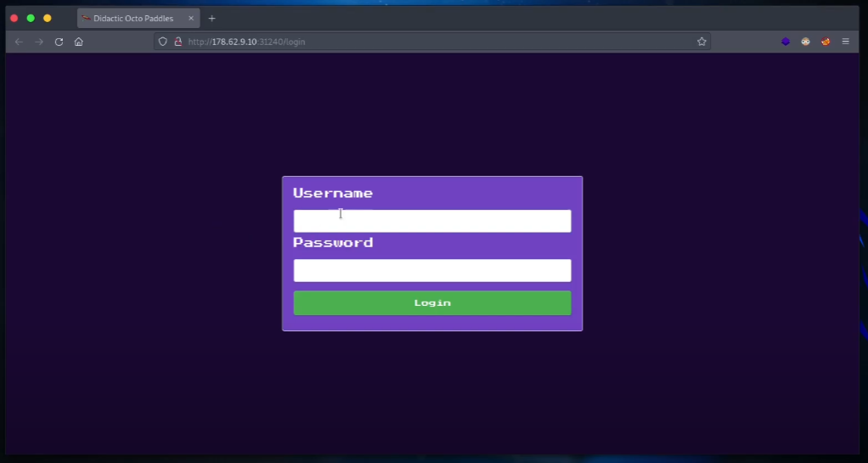The width and height of the screenshot is (868, 463).
Task: Click the yellow window button
Action: pyautogui.click(x=48, y=19)
